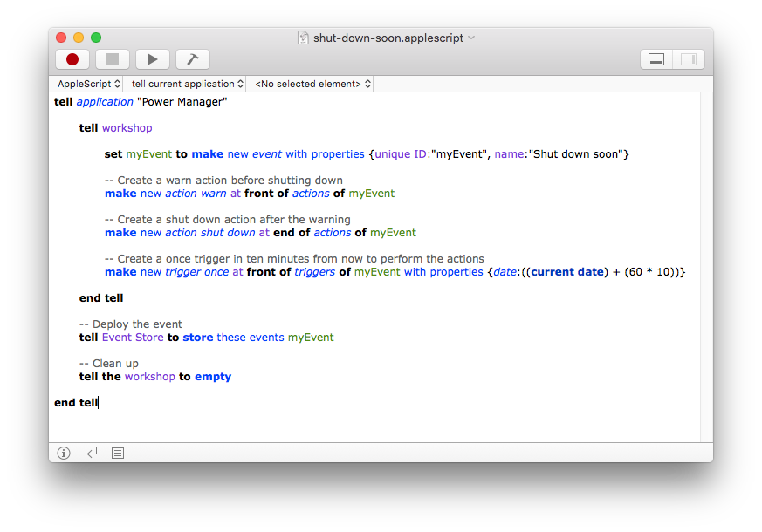
Task: Click the text "Power Manager" in first line
Action: coord(182,102)
